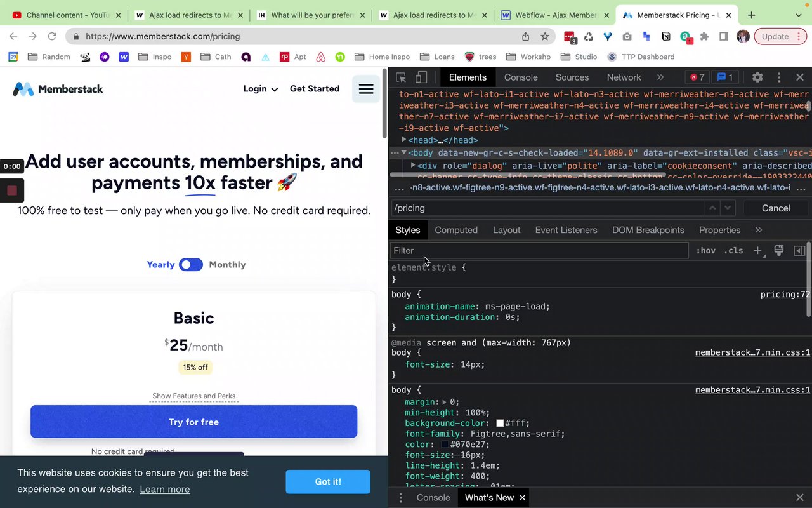Screen dimensions: 812x508
Task: Open the Extensions puzzle icon
Action: (x=704, y=37)
